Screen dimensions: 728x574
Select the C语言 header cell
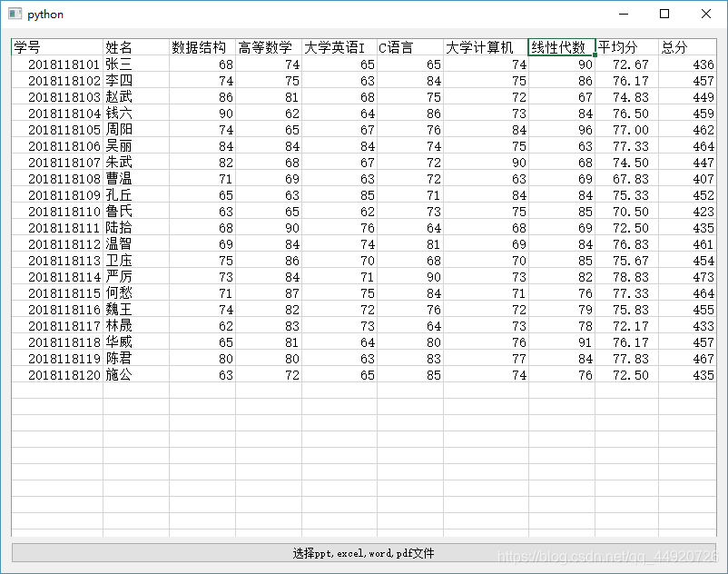(x=410, y=47)
